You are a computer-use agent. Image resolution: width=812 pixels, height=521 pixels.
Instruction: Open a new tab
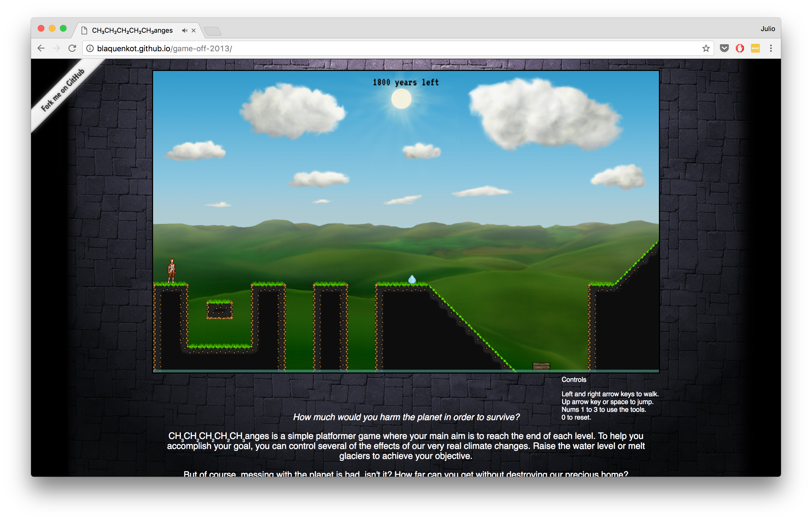pyautogui.click(x=212, y=31)
